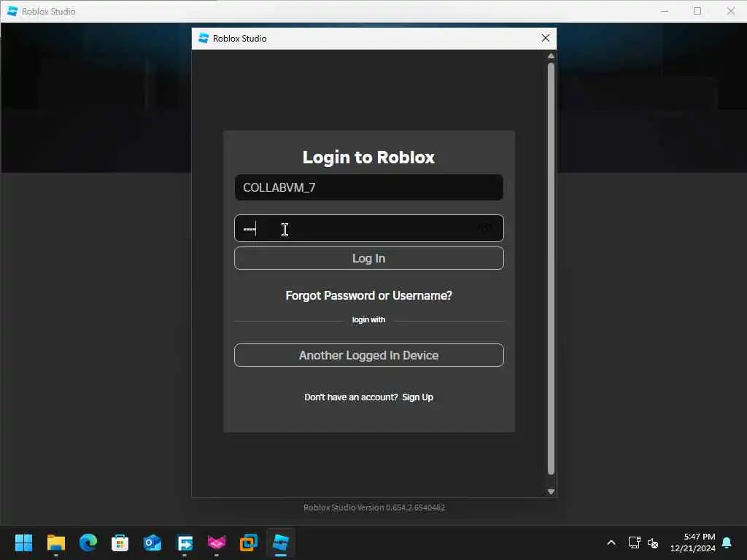The width and height of the screenshot is (747, 560).
Task: Open Microsoft Store from the taskbar
Action: click(120, 542)
